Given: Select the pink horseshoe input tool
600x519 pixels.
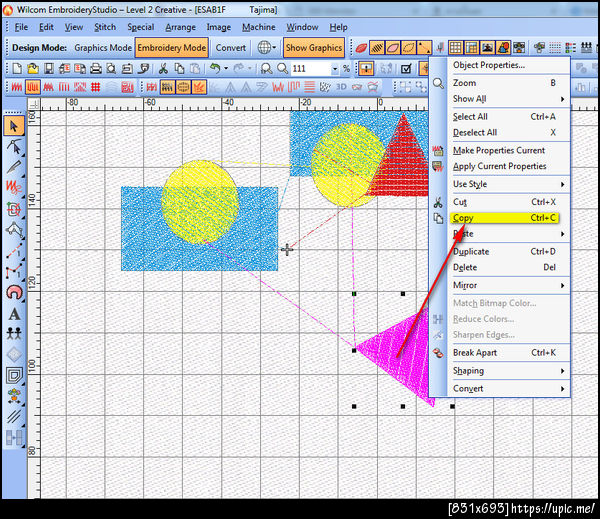Looking at the screenshot, I should (x=14, y=292).
